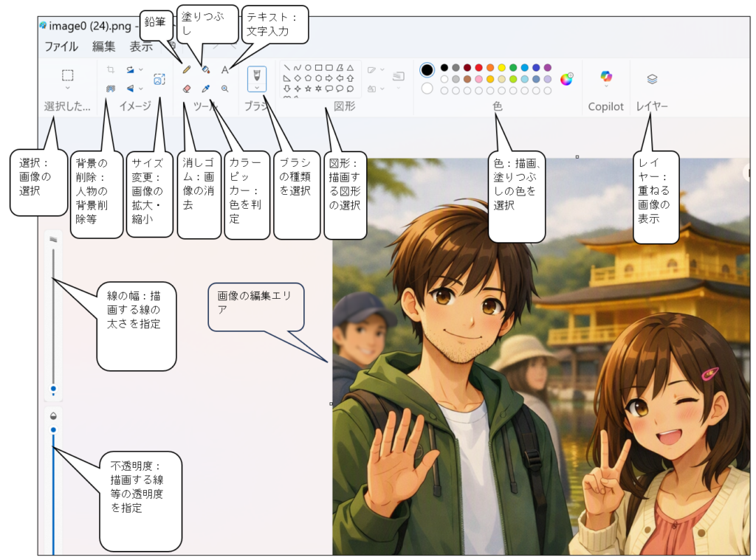Image resolution: width=756 pixels, height=560 pixels.
Task: Choose the oval shape
Action: coord(308,68)
